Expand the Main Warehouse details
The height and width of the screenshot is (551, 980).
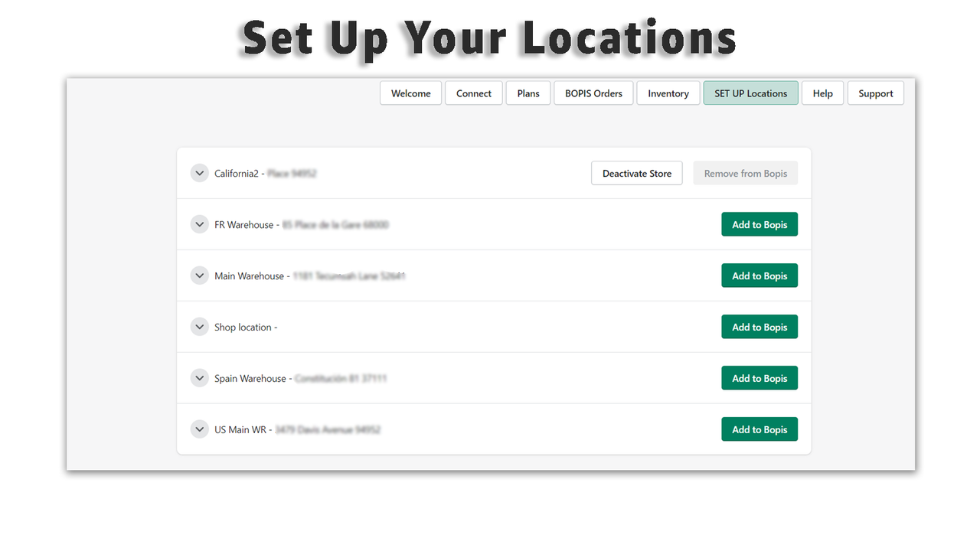point(199,275)
